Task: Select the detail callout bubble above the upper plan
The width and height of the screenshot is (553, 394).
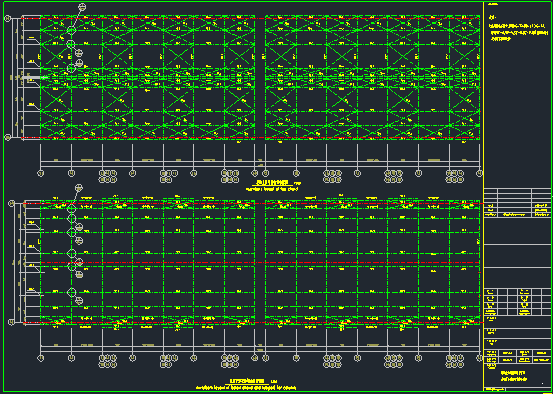Action: click(x=82, y=6)
